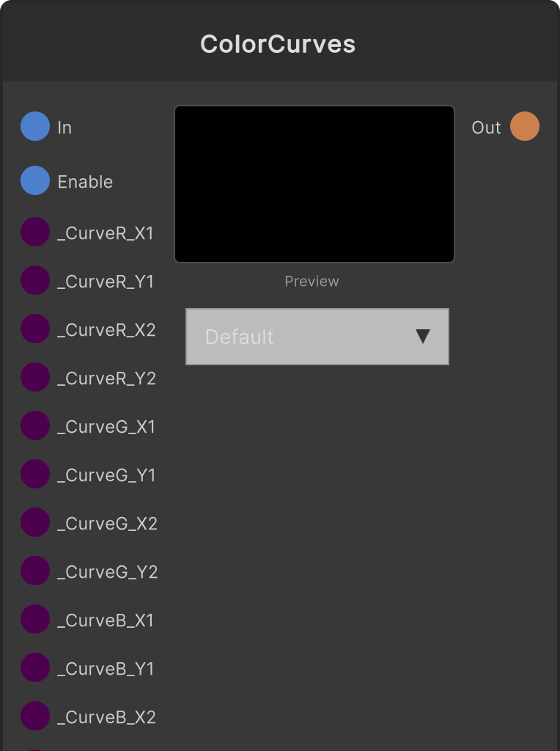This screenshot has height=751, width=560.
Task: Click the blue Enable input port
Action: pyautogui.click(x=35, y=180)
